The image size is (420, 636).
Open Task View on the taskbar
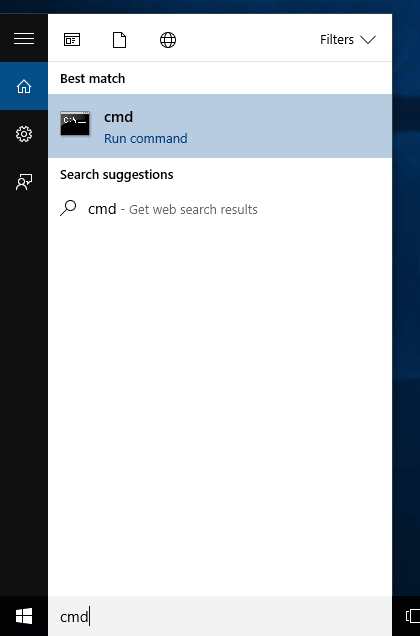click(412, 616)
